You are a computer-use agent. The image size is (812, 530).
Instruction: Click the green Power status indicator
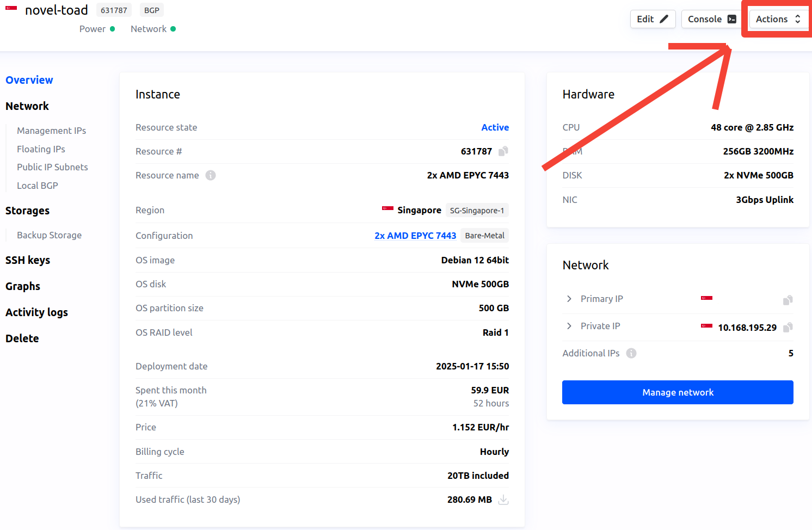tap(113, 28)
